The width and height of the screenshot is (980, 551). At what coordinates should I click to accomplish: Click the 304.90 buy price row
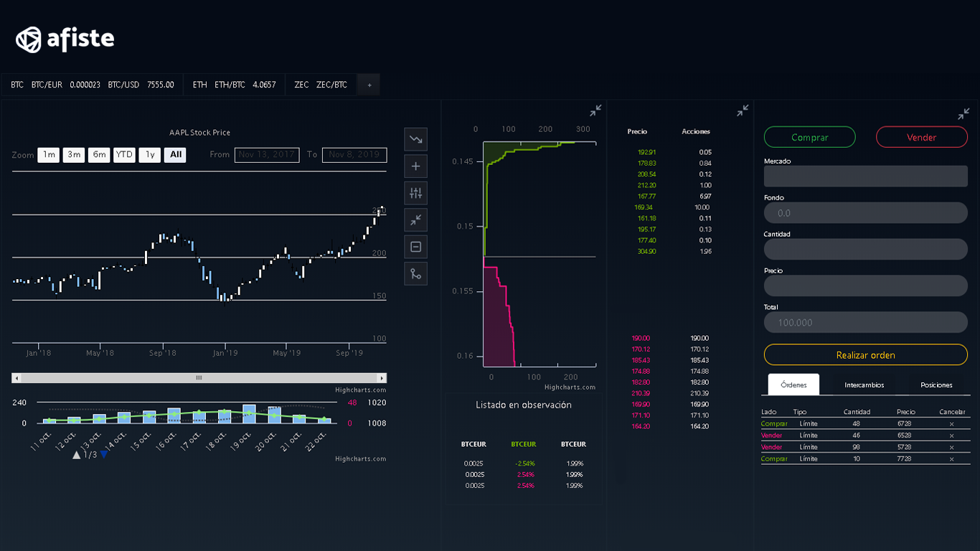(x=646, y=252)
